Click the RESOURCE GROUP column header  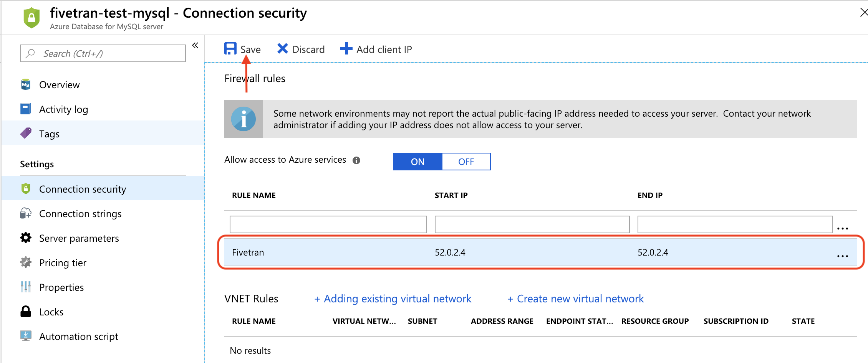click(x=655, y=321)
